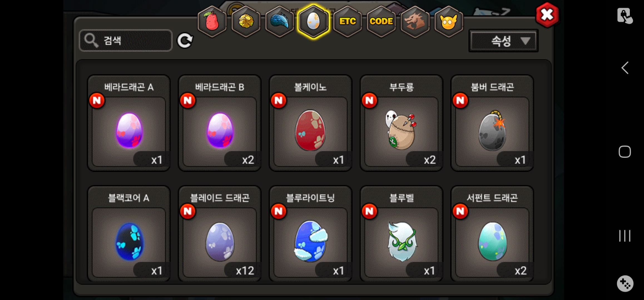Select the 블레이드 드래곤 egg x12
The width and height of the screenshot is (644, 300).
[x=220, y=234]
